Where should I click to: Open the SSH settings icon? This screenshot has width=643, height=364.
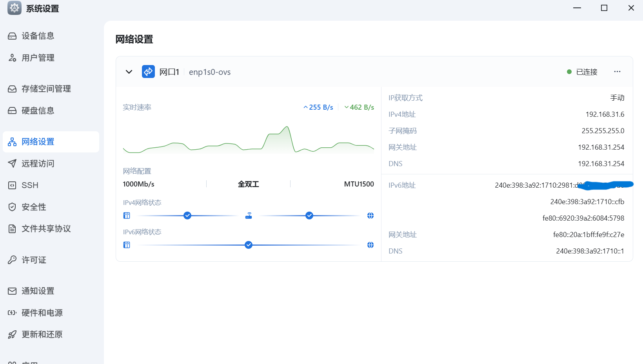click(12, 185)
